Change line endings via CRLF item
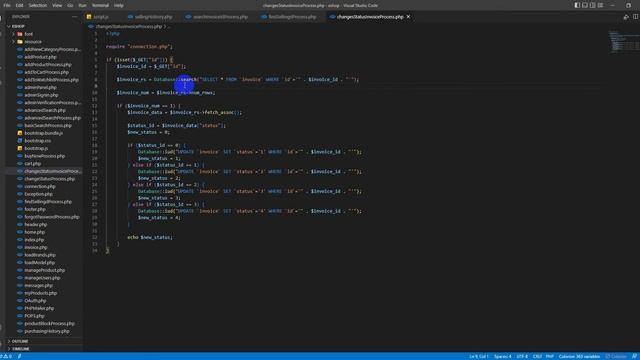640x360 pixels. 537,356
